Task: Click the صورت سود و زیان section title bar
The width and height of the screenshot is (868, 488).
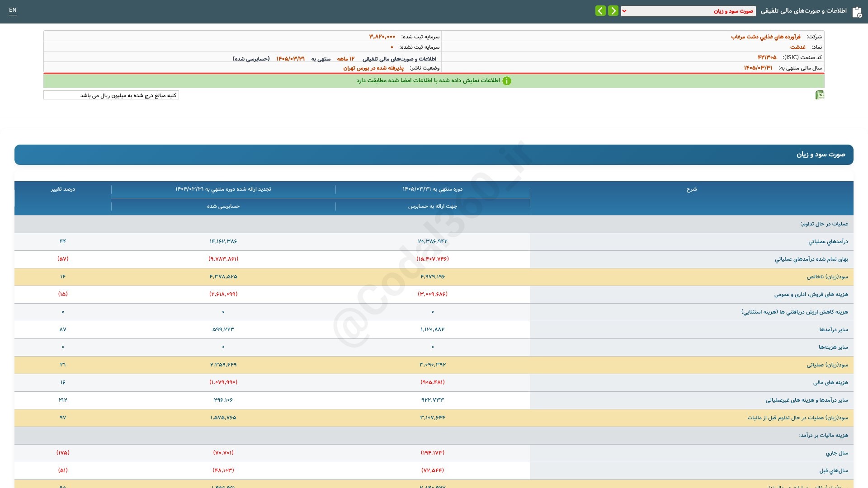Action: point(434,155)
